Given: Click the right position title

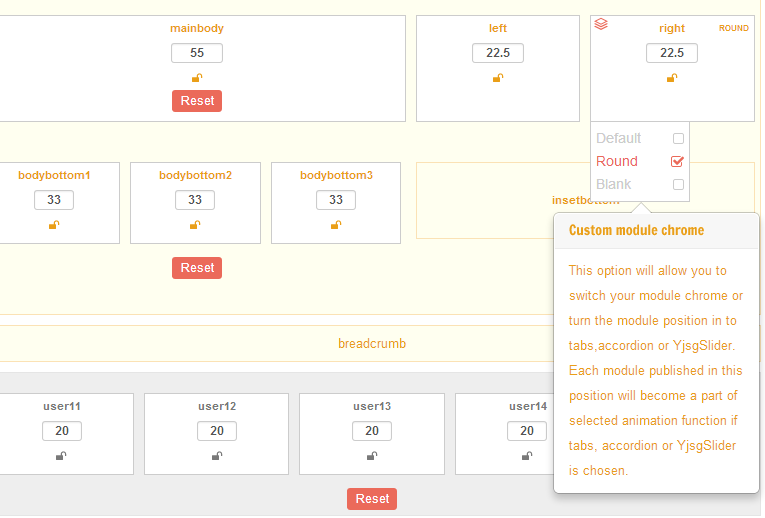Looking at the screenshot, I should 672,28.
